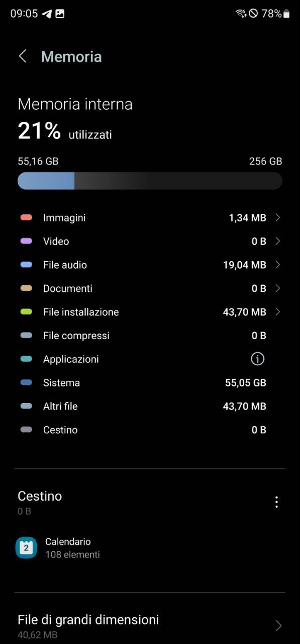This screenshot has height=644, width=300.
Task: Tap the back arrow next to Memoria
Action: point(23,56)
